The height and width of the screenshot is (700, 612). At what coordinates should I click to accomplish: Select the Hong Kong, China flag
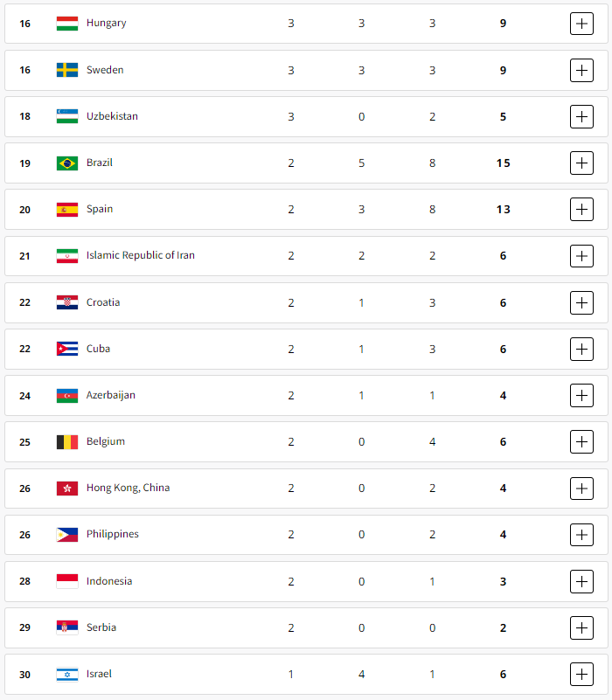(x=67, y=489)
